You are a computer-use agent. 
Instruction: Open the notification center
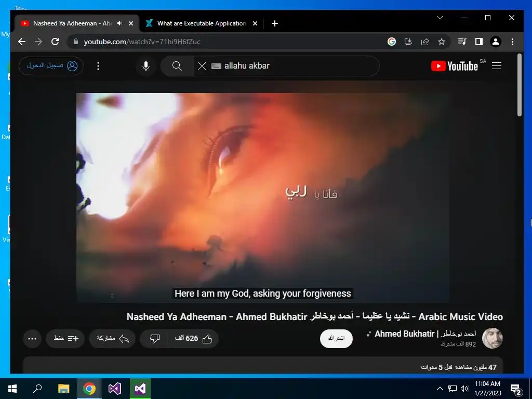(517, 390)
